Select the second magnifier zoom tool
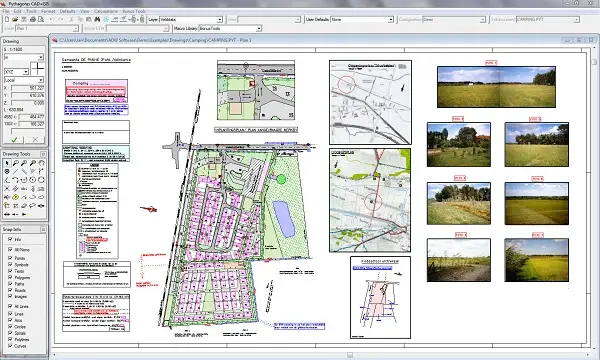Image resolution: width=600 pixels, height=360 pixels. (24, 163)
